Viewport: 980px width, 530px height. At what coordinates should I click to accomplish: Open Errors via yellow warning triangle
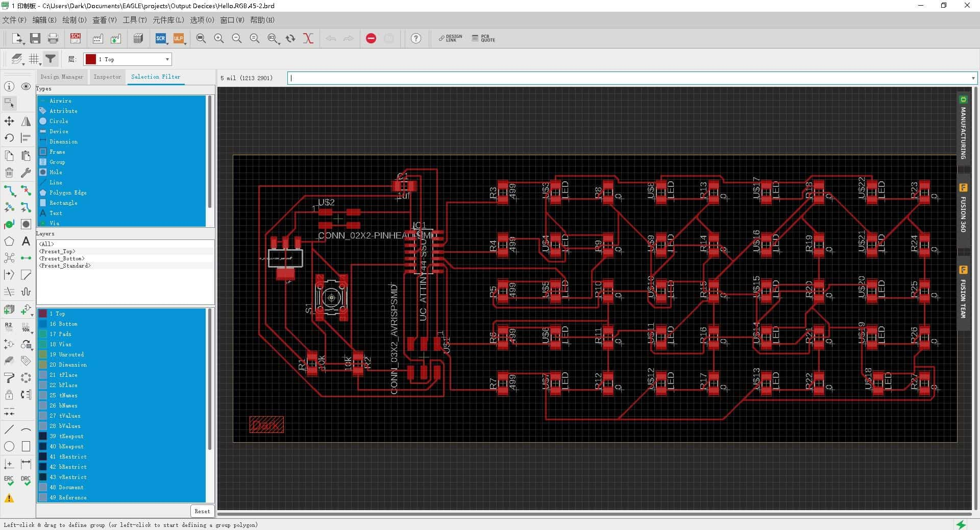9,498
